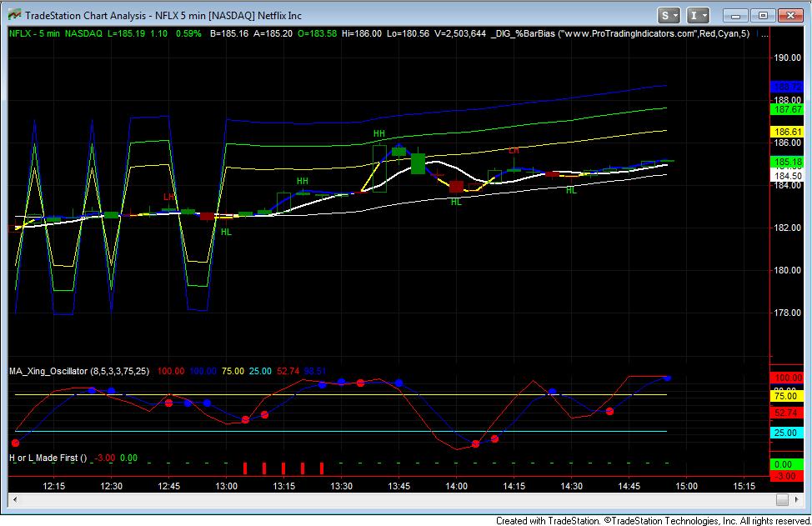Maximize the Chart Analysis window
This screenshot has height=526, width=812.
click(763, 16)
